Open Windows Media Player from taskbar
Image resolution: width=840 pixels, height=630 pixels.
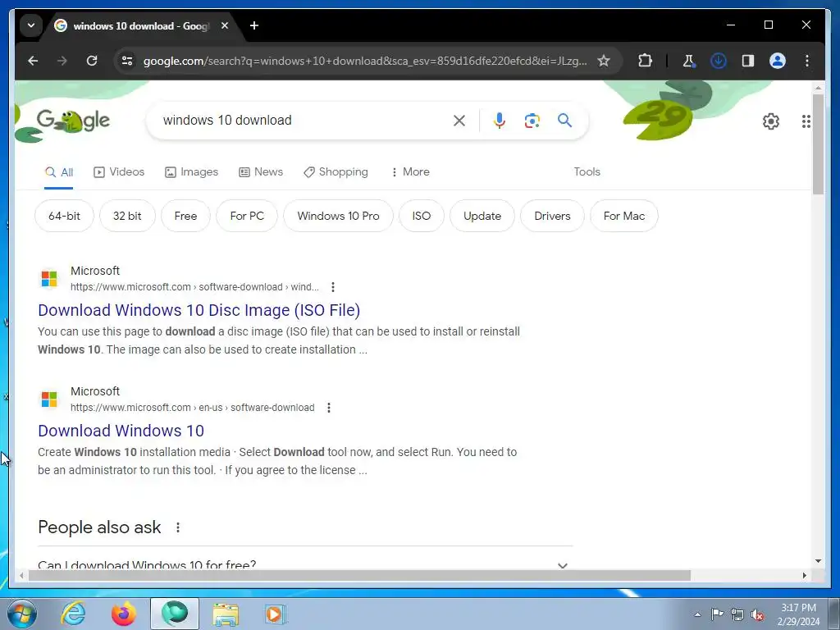click(276, 614)
